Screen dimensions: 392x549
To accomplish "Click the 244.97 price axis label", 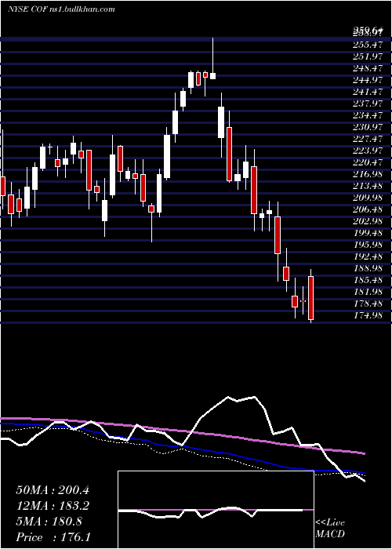I will coord(367,80).
